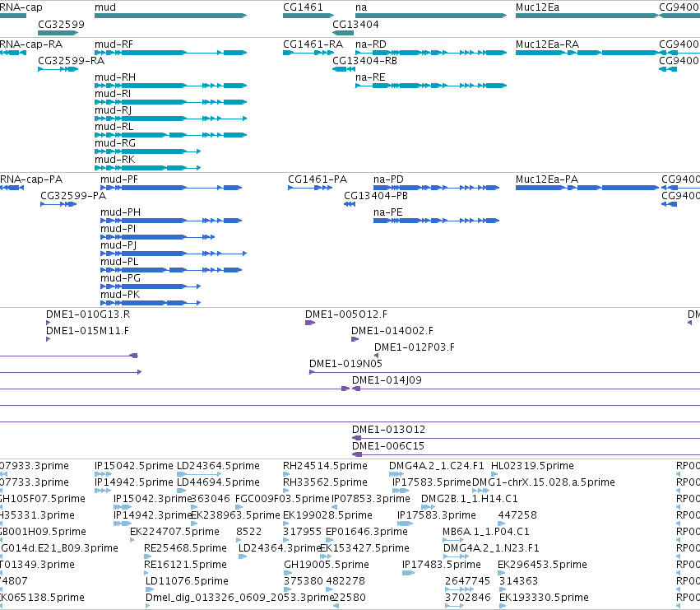Screen dimensions: 700x610
Task: Select EST IP15042.5prime label
Action: 134,466
